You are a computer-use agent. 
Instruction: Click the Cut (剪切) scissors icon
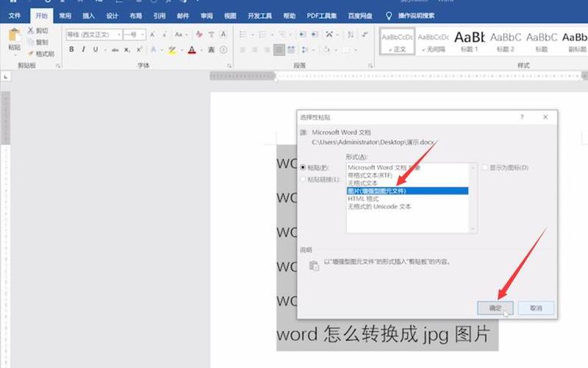tap(31, 30)
